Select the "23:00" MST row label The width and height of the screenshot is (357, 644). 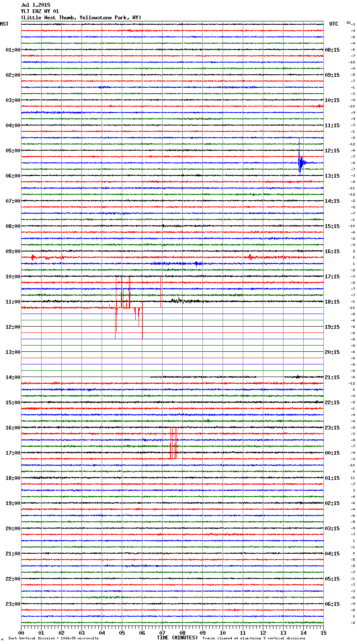pyautogui.click(x=13, y=604)
